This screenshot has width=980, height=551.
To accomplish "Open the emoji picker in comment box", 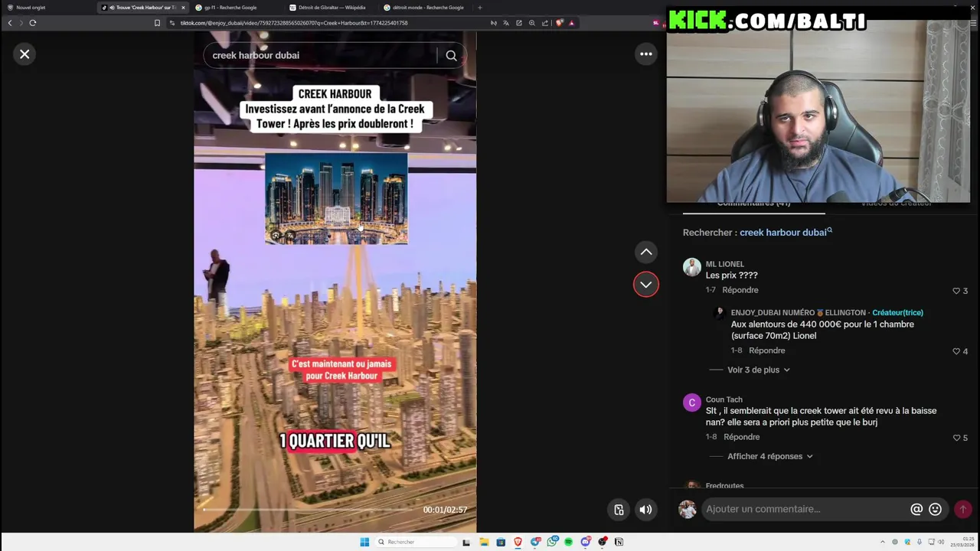I will click(935, 509).
